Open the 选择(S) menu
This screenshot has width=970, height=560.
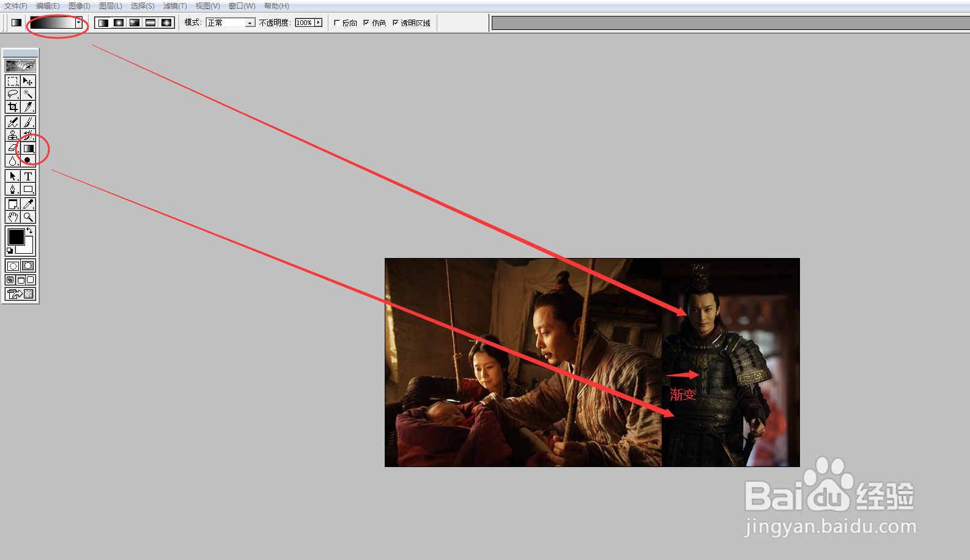(x=143, y=6)
